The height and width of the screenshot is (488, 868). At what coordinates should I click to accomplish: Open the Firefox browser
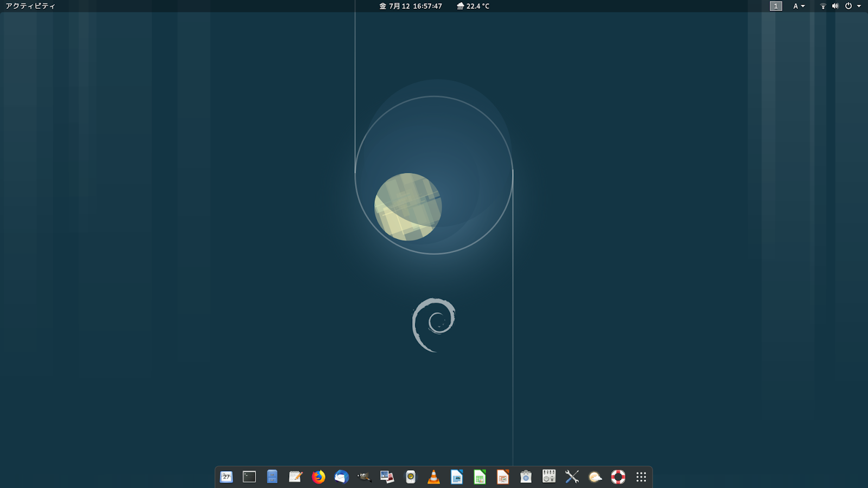tap(318, 477)
